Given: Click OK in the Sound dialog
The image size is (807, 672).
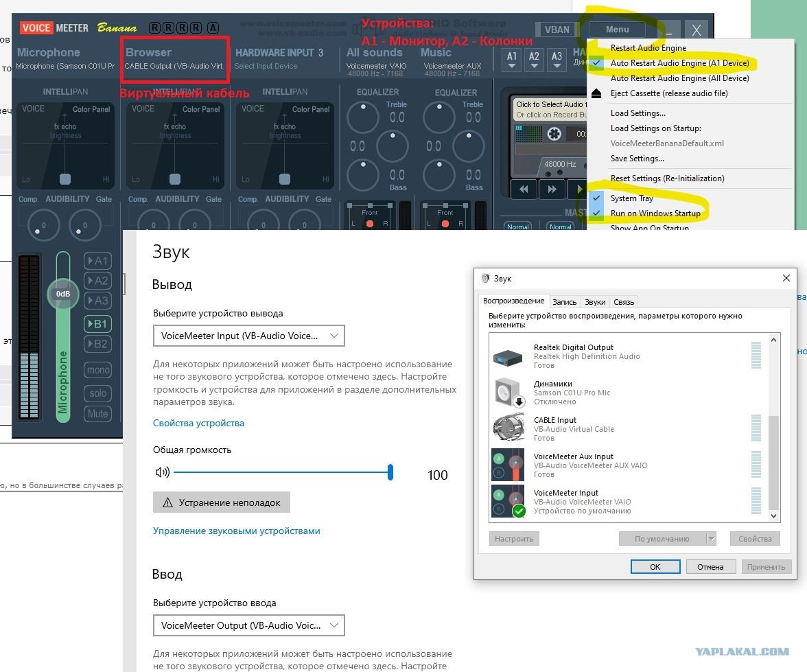Looking at the screenshot, I should click(655, 567).
